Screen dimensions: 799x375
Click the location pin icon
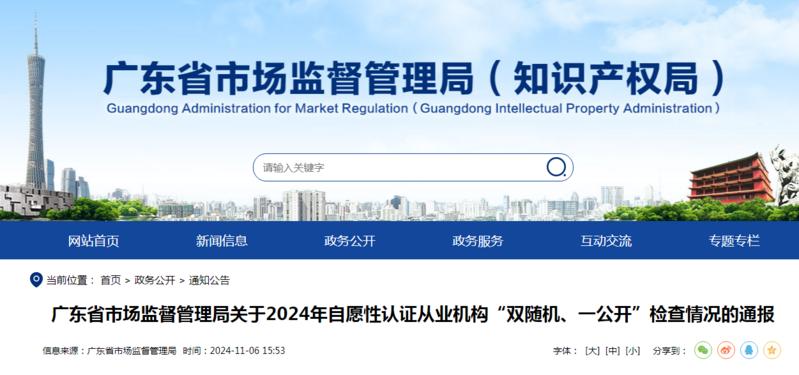point(36,279)
